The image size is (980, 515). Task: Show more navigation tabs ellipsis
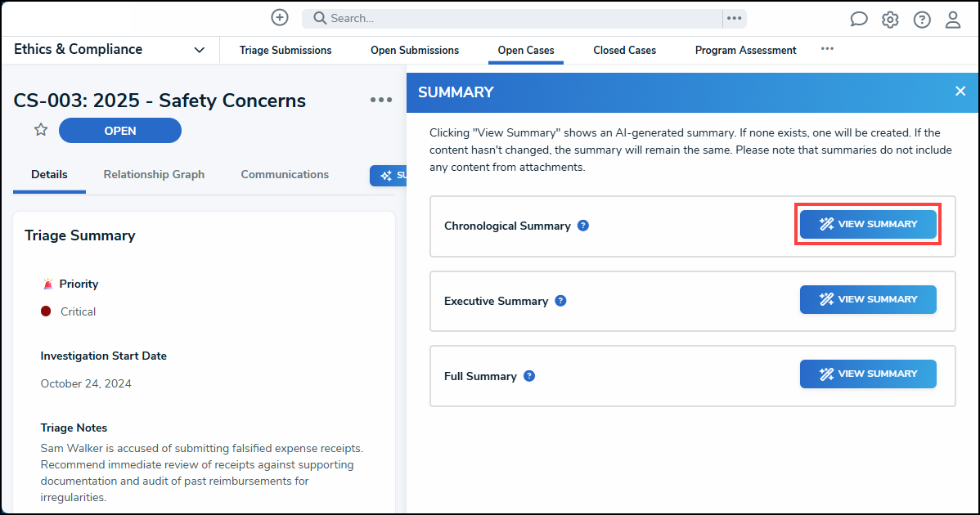point(827,49)
